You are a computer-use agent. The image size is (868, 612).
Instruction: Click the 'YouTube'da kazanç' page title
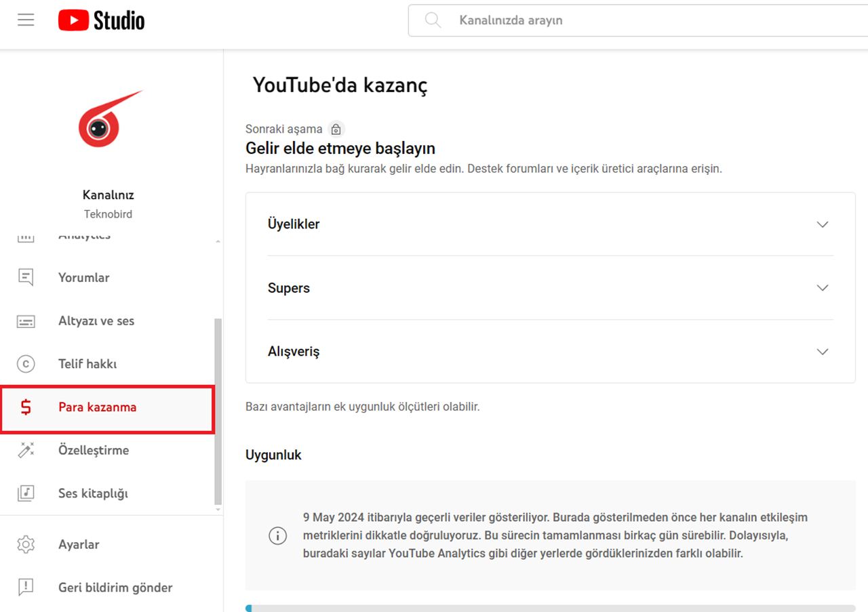pyautogui.click(x=340, y=85)
